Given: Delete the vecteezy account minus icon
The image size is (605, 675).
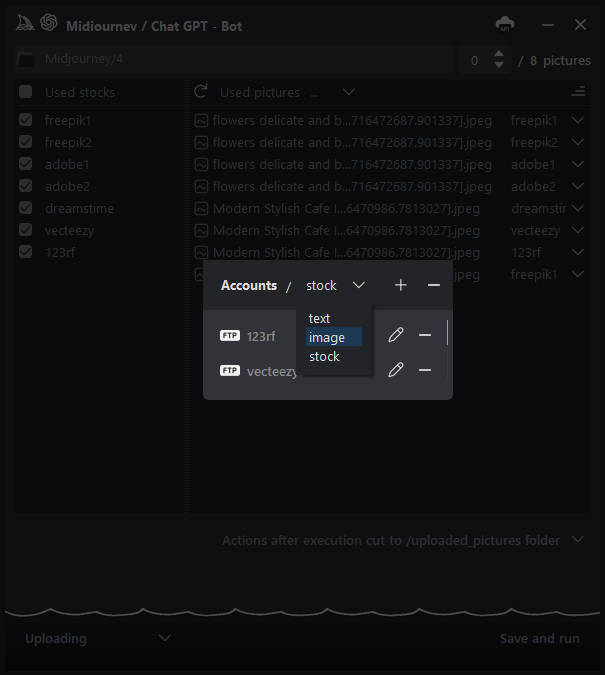Looking at the screenshot, I should click(425, 370).
